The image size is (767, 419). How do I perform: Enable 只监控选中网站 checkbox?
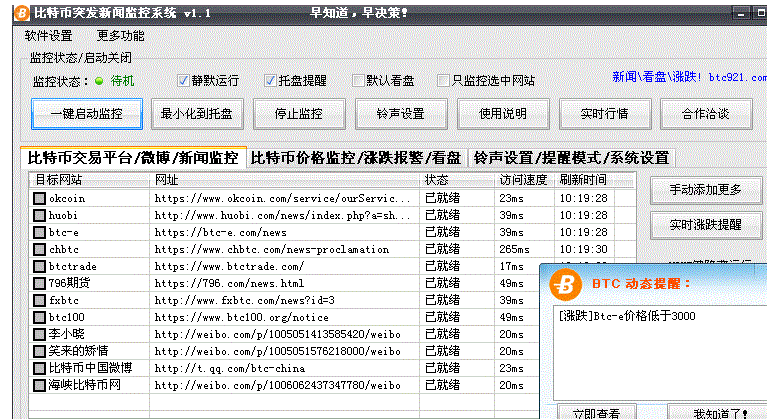tap(443, 80)
